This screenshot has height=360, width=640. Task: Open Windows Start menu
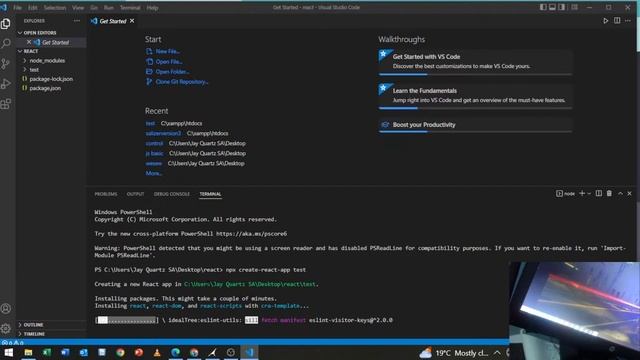click(9, 353)
